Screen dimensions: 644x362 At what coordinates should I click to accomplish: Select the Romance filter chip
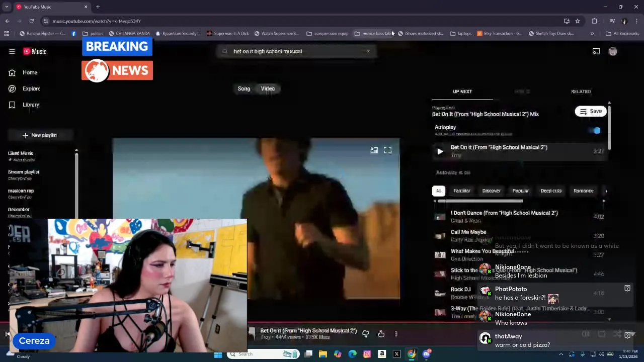coord(583,191)
